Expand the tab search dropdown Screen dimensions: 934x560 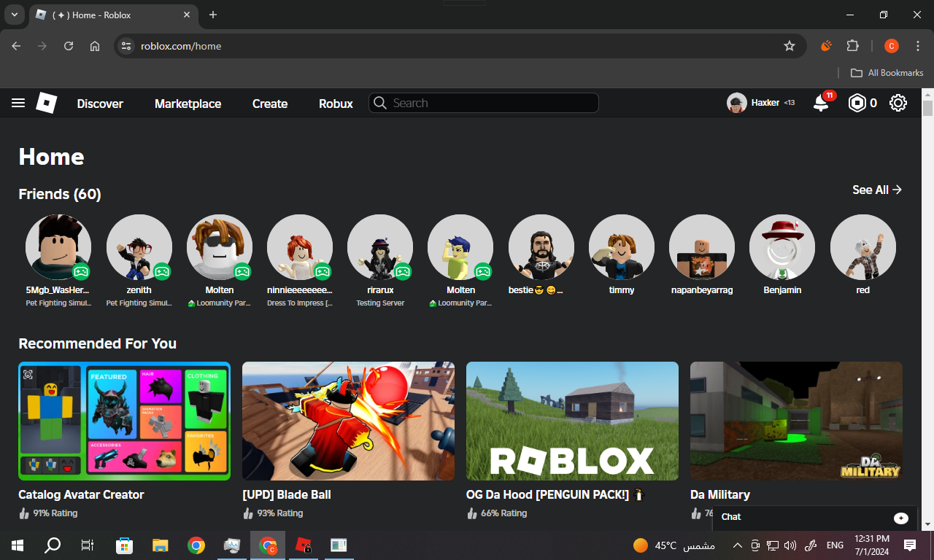14,15
